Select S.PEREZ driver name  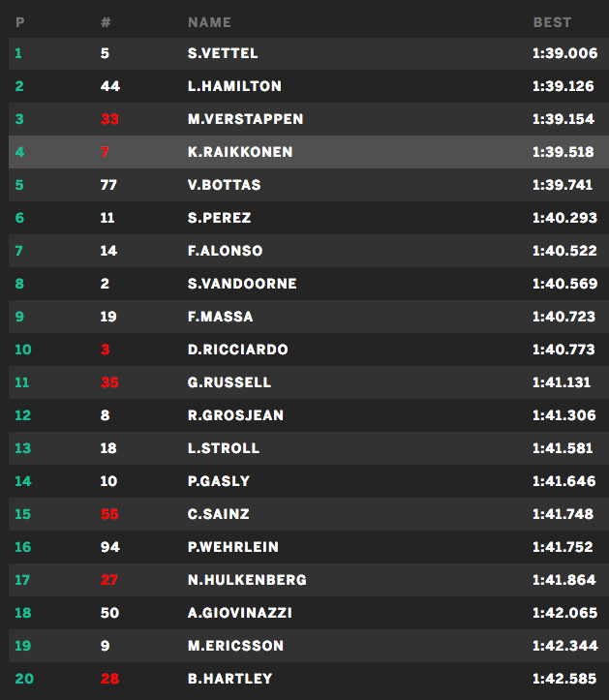click(x=221, y=218)
